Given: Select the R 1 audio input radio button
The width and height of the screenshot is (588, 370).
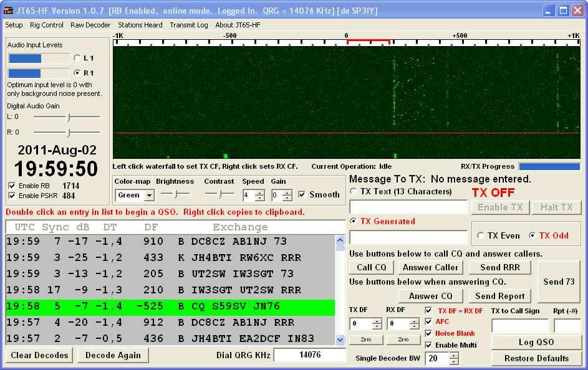Looking at the screenshot, I should tap(77, 73).
